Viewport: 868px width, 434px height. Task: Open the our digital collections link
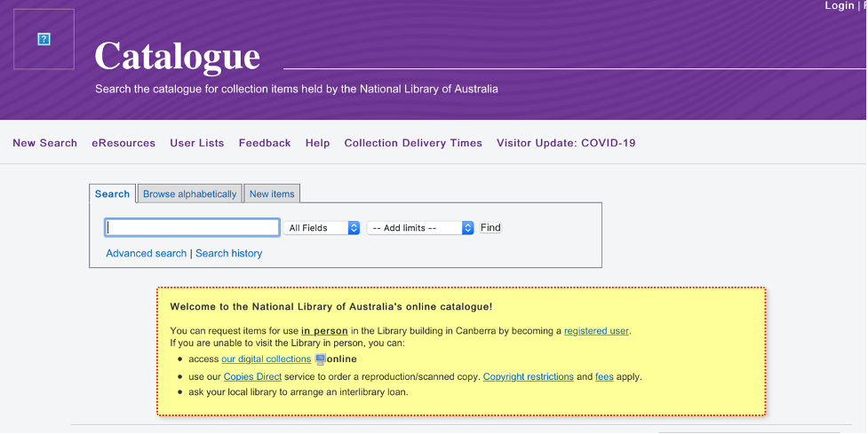click(267, 359)
